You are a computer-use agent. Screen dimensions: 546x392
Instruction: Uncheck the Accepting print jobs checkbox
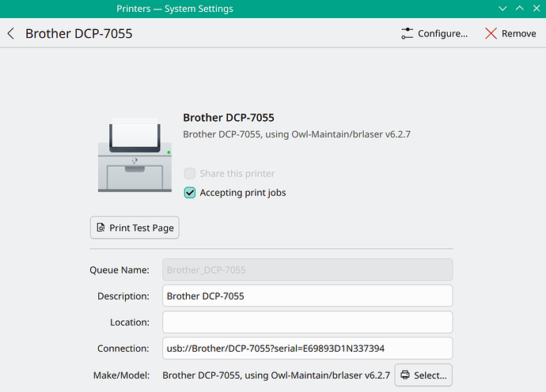[x=190, y=192]
